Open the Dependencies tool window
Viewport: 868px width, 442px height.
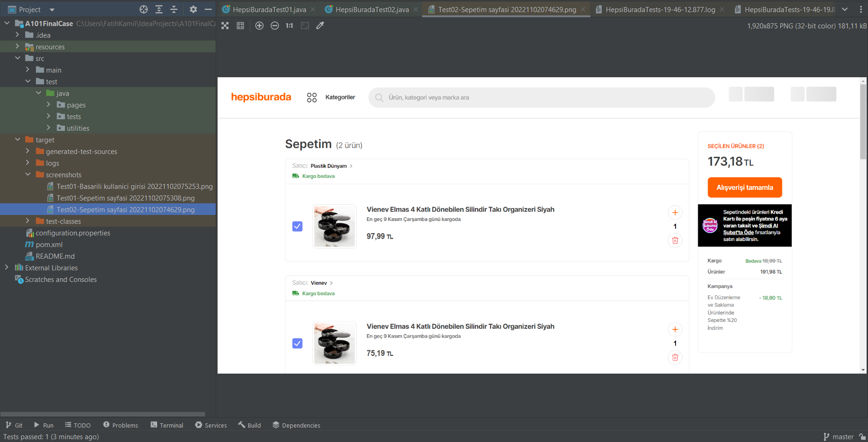(296, 425)
